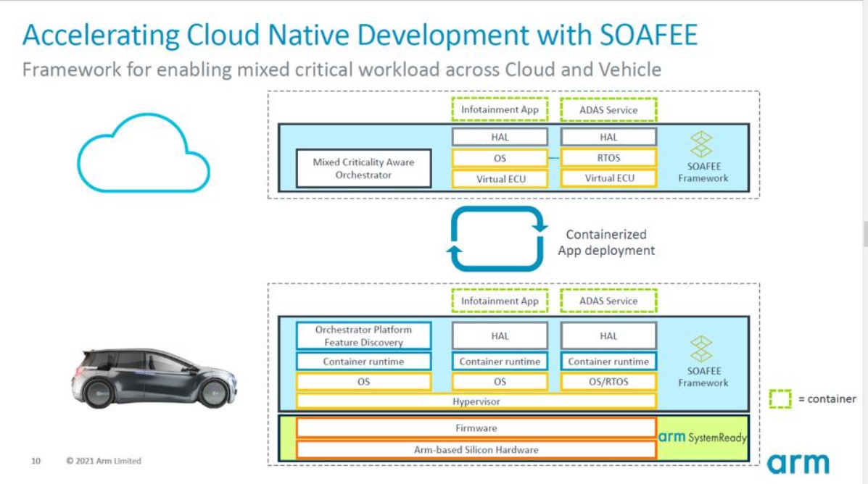Click the slide title mentioning SOAFEE
The height and width of the screenshot is (484, 868).
point(360,36)
